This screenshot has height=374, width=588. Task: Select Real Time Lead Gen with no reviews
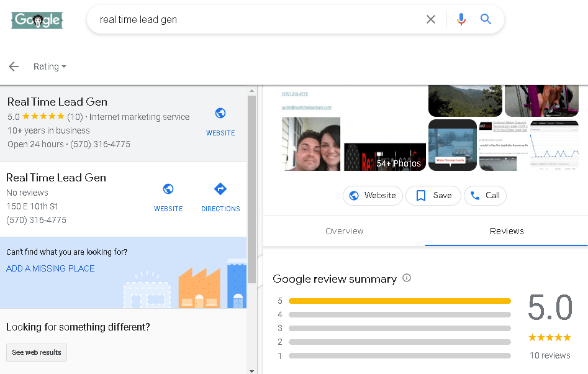tap(124, 199)
